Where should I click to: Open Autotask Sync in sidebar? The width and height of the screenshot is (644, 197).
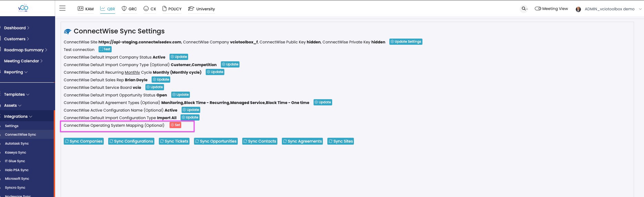click(17, 144)
